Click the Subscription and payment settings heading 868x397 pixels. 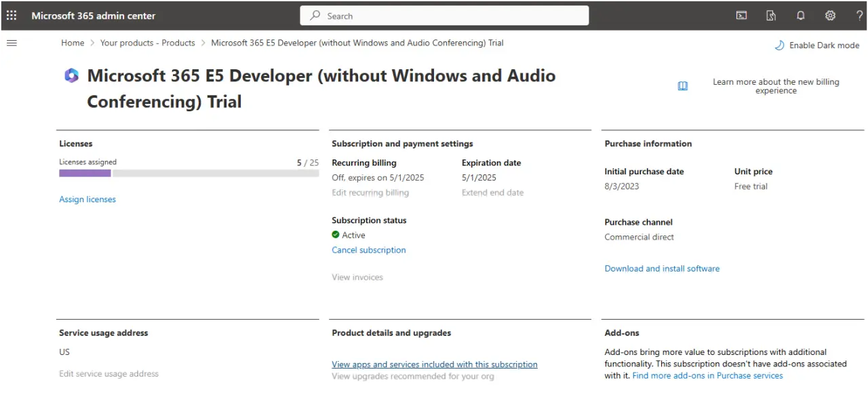tap(402, 144)
